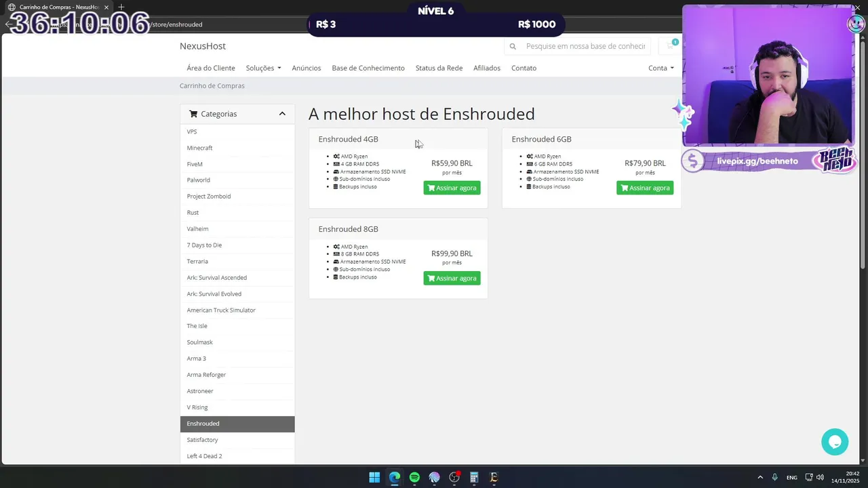This screenshot has width=868, height=488.
Task: Select the Project Zomboid category
Action: point(237,197)
